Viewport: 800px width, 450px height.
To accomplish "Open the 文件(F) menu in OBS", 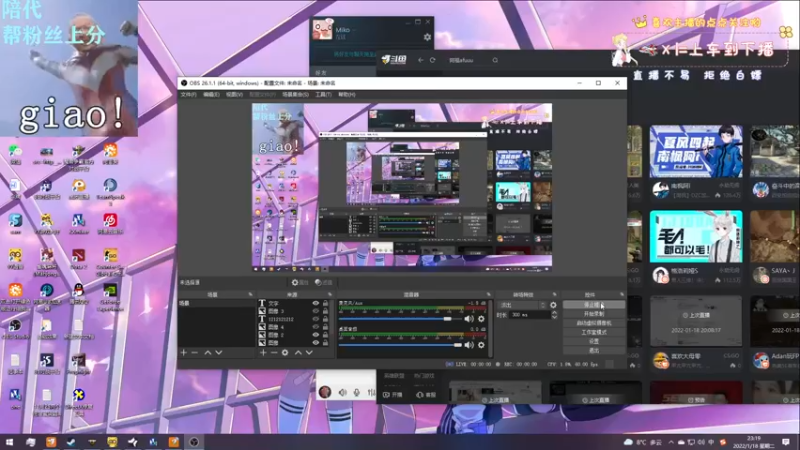I will [x=188, y=94].
